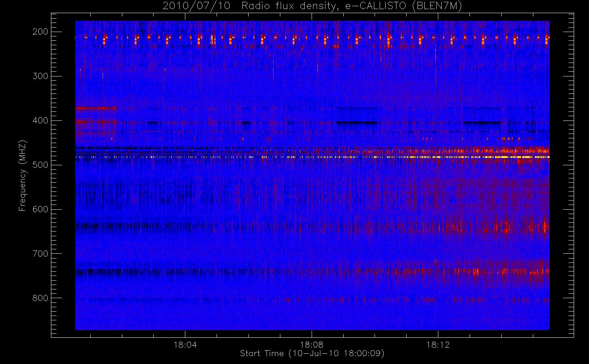
Task: Click the 'Frequency (MHz)' y-axis label
Action: pos(23,175)
